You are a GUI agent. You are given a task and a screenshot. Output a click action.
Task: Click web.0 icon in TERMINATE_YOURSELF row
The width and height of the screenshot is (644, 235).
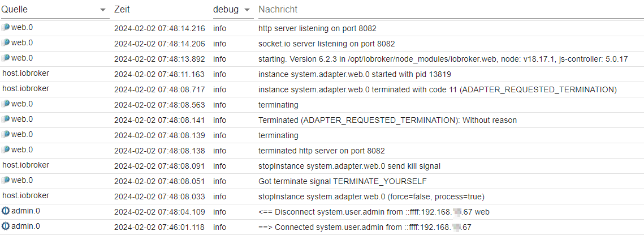[5, 180]
